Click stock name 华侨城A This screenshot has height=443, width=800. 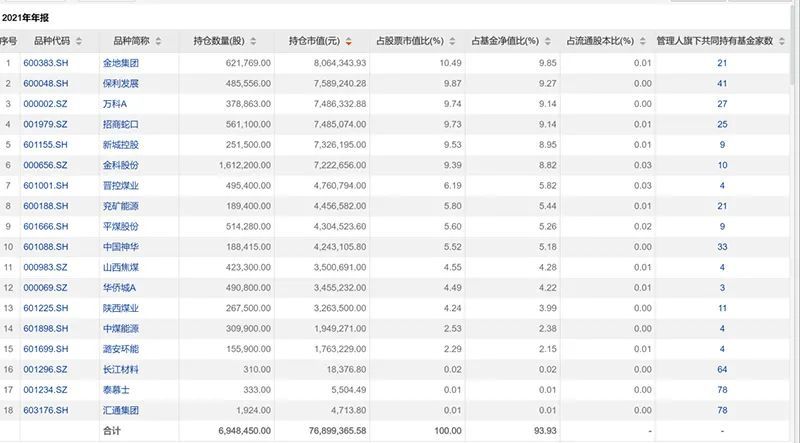click(119, 287)
